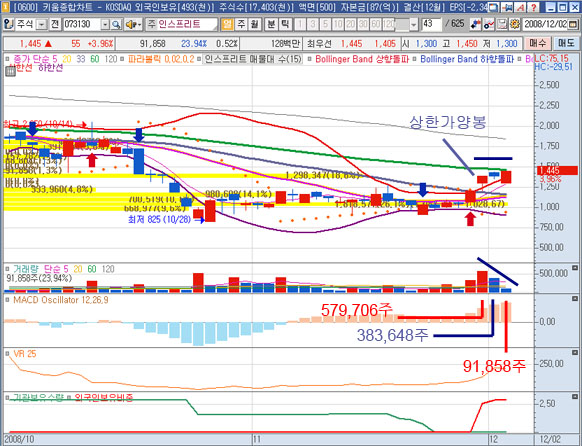582x446 pixels.
Task: Expand the speaker icon dropdown arrow
Action: tap(140, 25)
